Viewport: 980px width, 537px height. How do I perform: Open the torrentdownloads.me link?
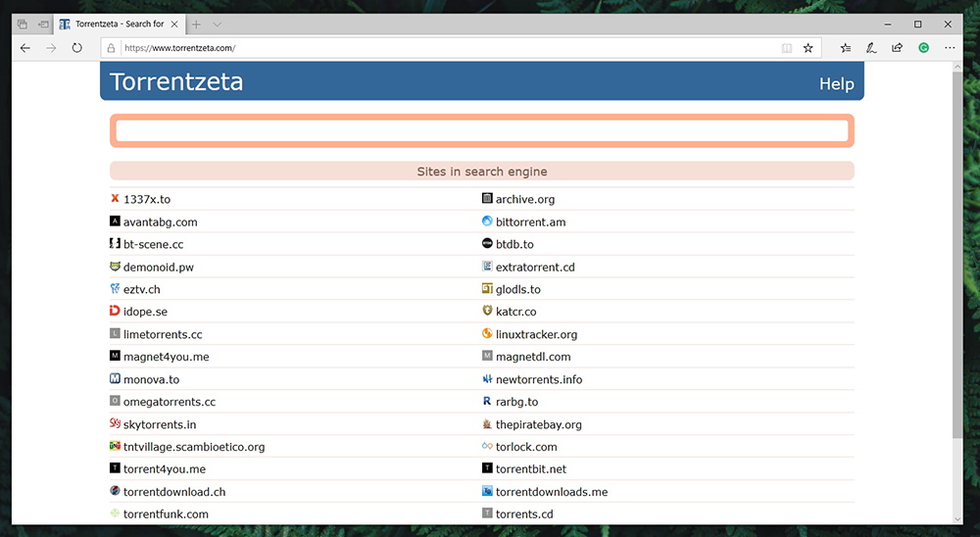pos(552,492)
